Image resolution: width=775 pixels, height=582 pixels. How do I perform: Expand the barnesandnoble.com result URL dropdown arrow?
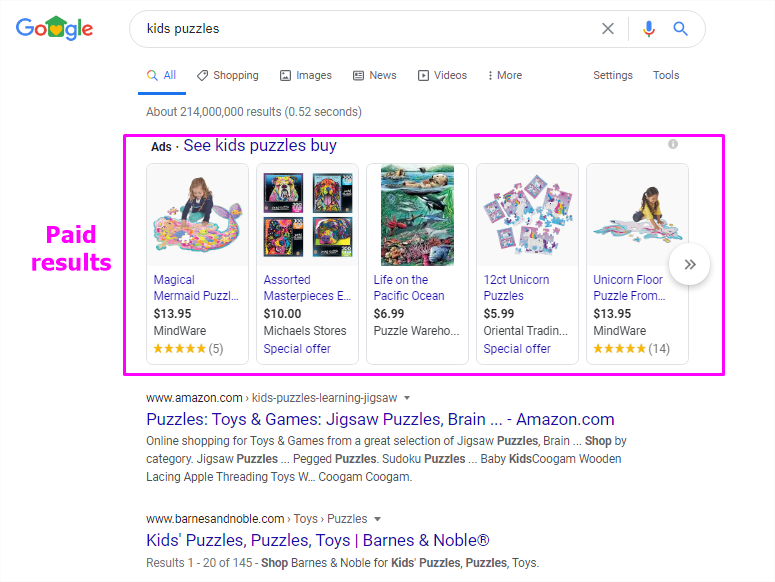tap(377, 519)
